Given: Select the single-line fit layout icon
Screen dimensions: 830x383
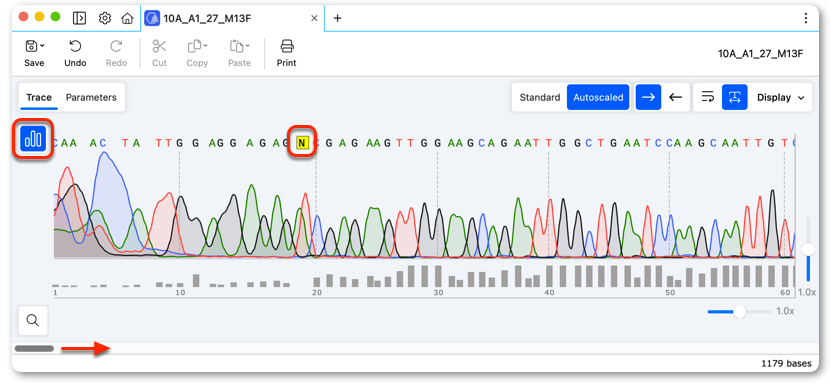Looking at the screenshot, I should coord(735,97).
